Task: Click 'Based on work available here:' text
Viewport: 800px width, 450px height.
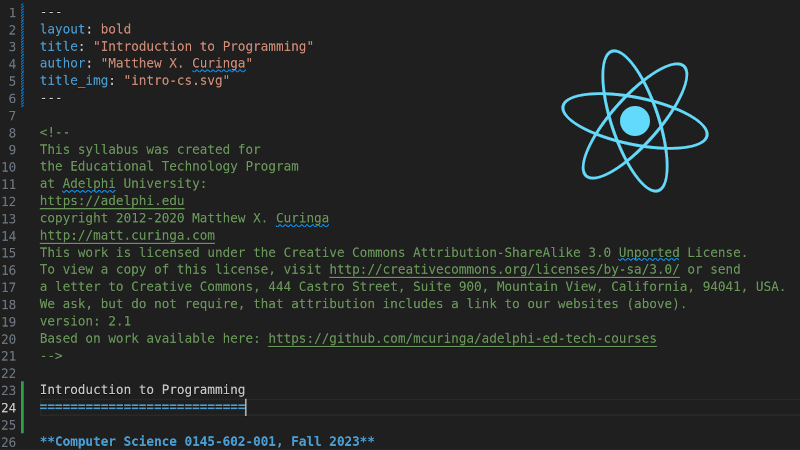Action: point(150,339)
